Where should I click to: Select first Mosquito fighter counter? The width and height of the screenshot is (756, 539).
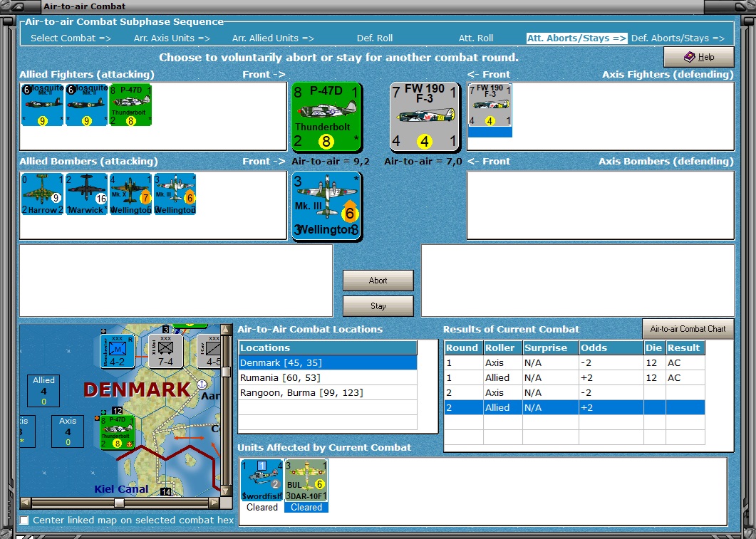(x=43, y=105)
